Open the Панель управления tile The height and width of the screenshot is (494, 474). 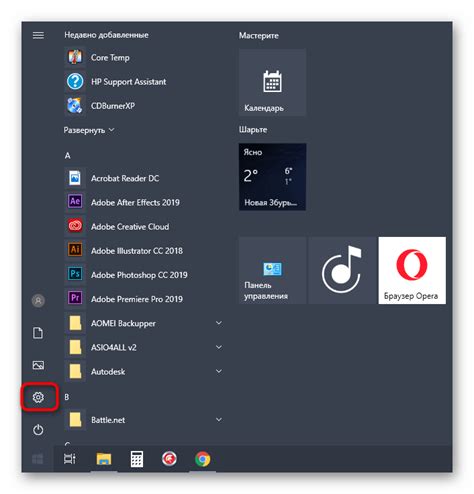point(272,270)
